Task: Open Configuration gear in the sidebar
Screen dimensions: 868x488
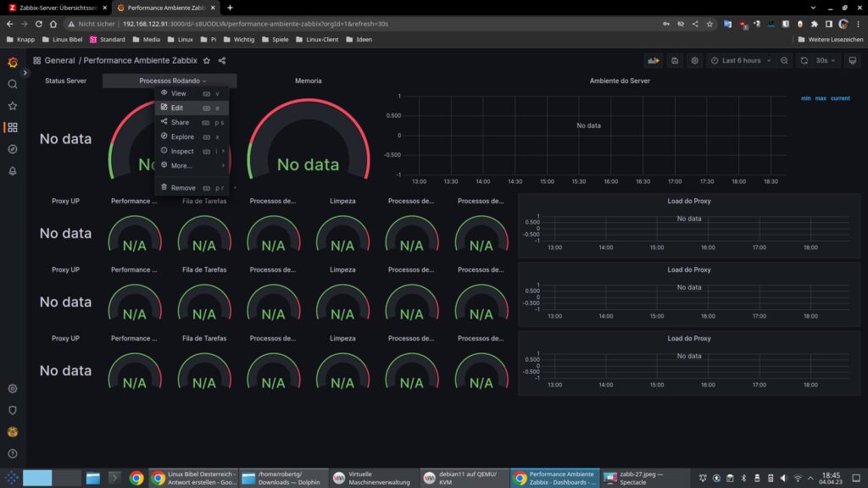Action: [12, 388]
